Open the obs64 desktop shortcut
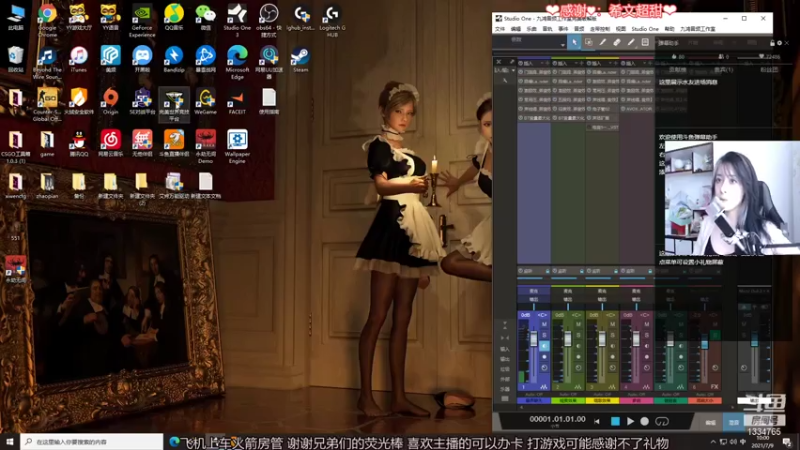 (x=269, y=20)
